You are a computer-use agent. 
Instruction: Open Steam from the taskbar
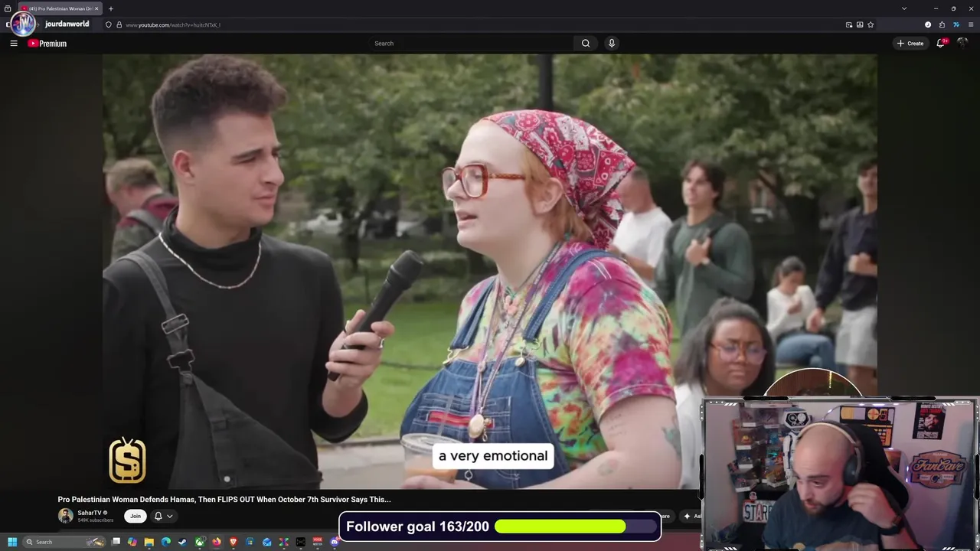182,542
